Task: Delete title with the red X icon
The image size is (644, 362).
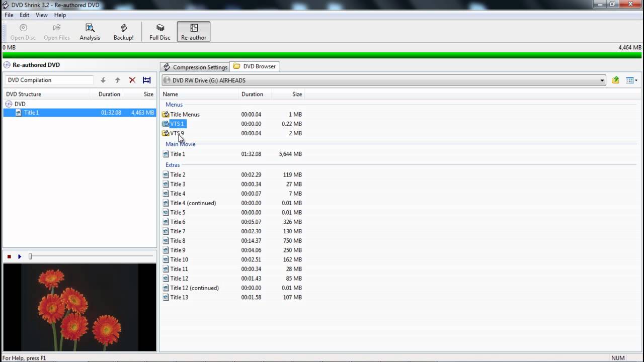Action: (132, 80)
